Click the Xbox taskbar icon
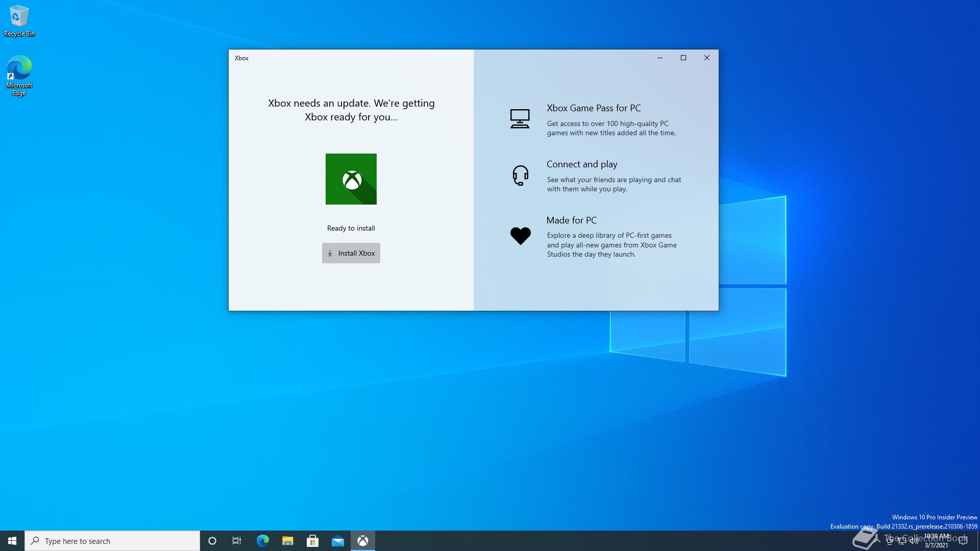The image size is (980, 551). [x=363, y=541]
